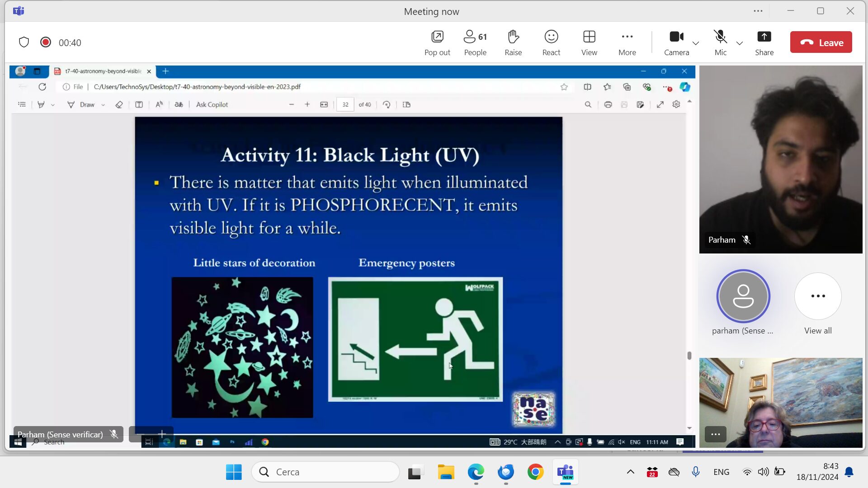Open the Windows Start menu
The height and width of the screenshot is (488, 868).
234,472
